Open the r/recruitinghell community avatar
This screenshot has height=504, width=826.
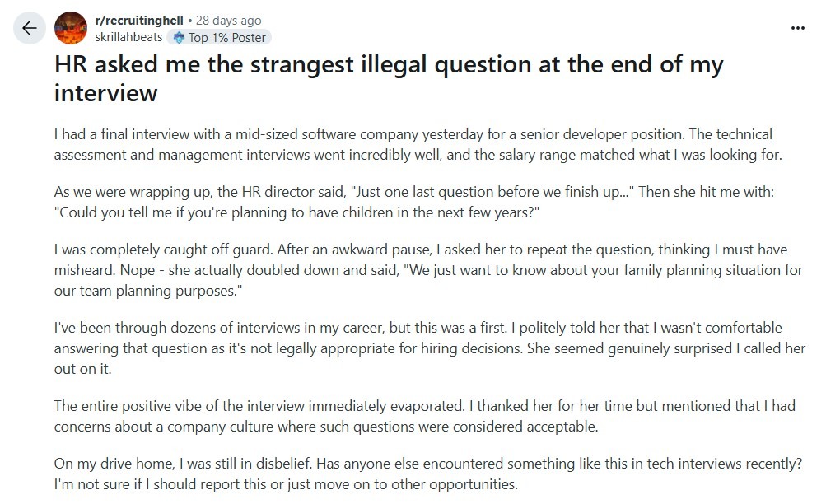pos(71,28)
